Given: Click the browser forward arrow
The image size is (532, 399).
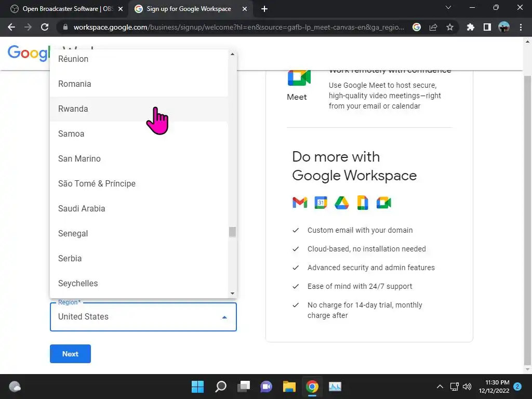Looking at the screenshot, I should (x=28, y=27).
